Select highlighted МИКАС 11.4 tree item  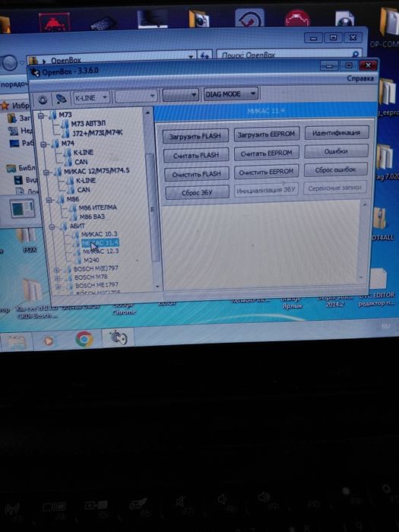[100, 242]
